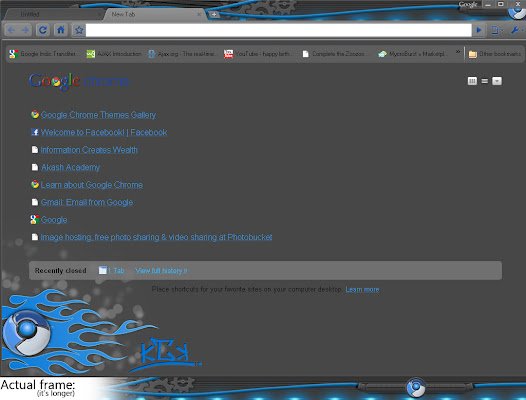Image resolution: width=526 pixels, height=400 pixels.
Task: Open the YouTube happy birthday bookmark
Action: tap(258, 54)
